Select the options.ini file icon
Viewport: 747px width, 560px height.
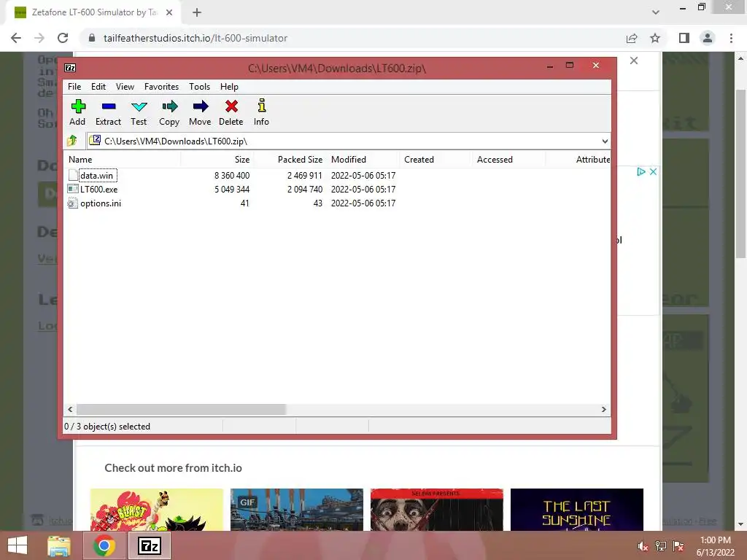(x=73, y=203)
